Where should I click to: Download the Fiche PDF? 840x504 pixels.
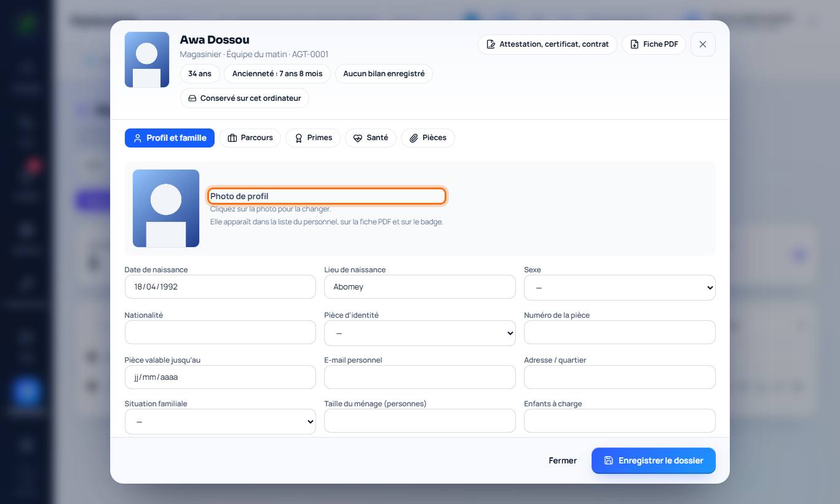pyautogui.click(x=654, y=44)
